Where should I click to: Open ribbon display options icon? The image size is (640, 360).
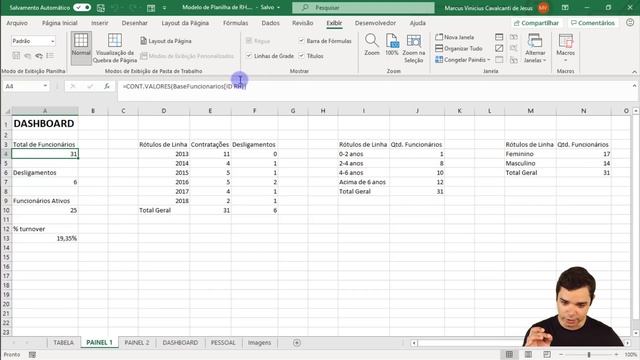(x=565, y=8)
